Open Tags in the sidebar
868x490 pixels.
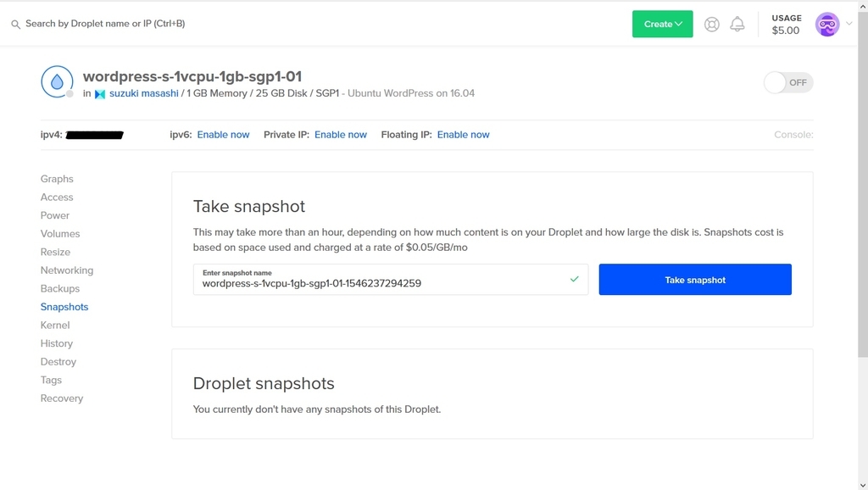click(51, 380)
